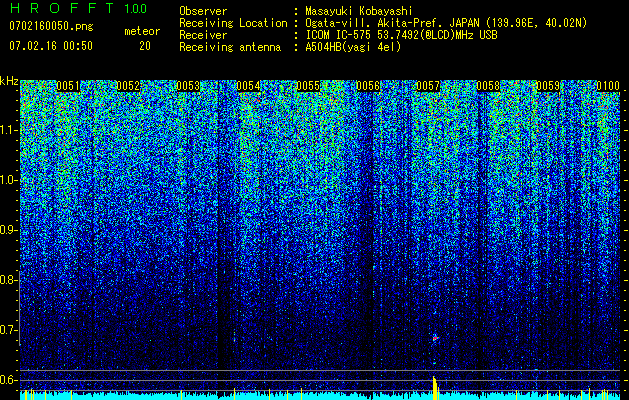Click the 0056 time marker
The image size is (629, 400).
[x=368, y=86]
